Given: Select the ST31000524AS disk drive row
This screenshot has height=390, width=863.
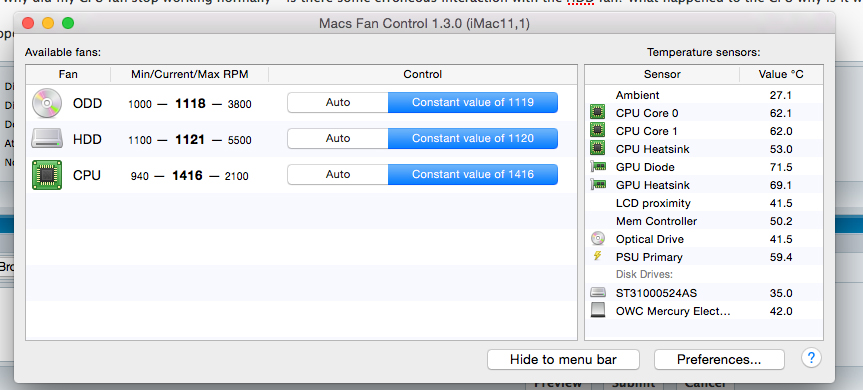Looking at the screenshot, I should 704,293.
